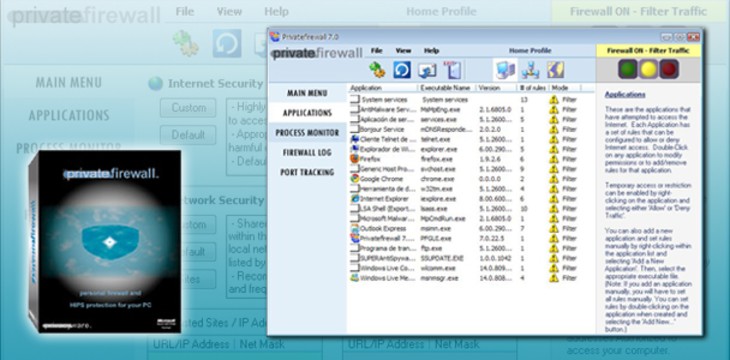Click the Firewall ON - Filter Traffic status
Image resolution: width=730 pixels, height=360 pixels.
click(x=649, y=51)
